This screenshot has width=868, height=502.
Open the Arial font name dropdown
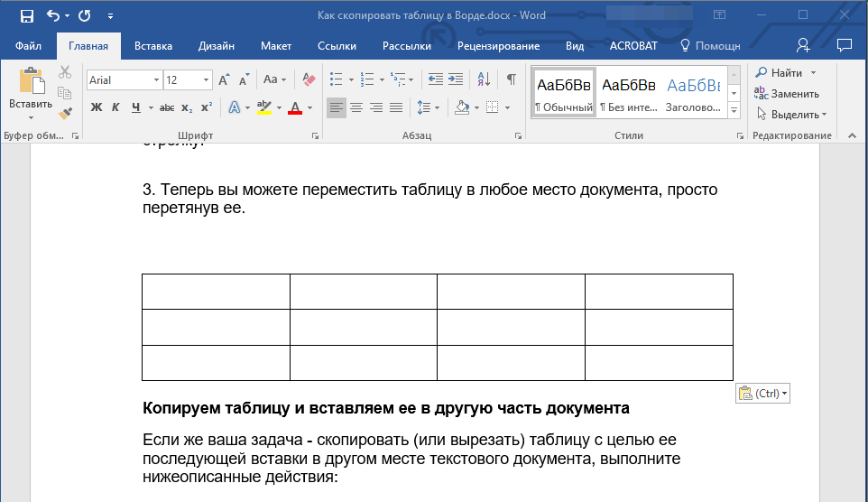(x=156, y=80)
